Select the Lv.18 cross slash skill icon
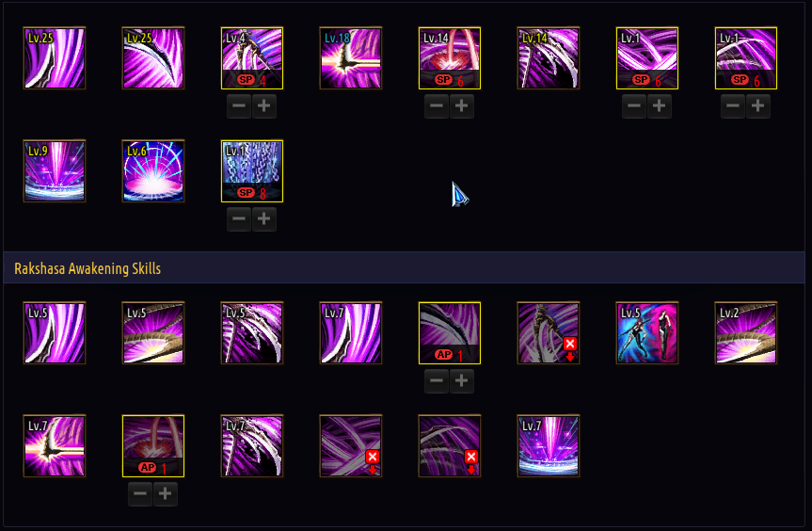This screenshot has width=812, height=531. 351,58
